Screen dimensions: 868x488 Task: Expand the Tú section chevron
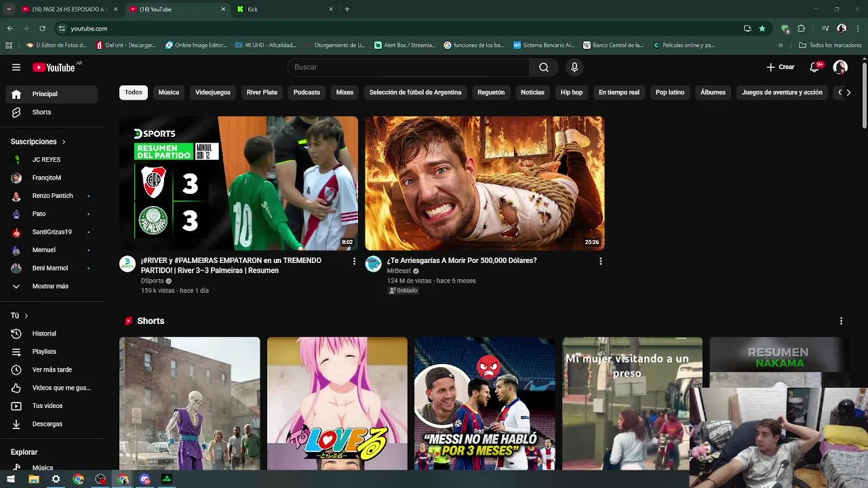tap(26, 316)
